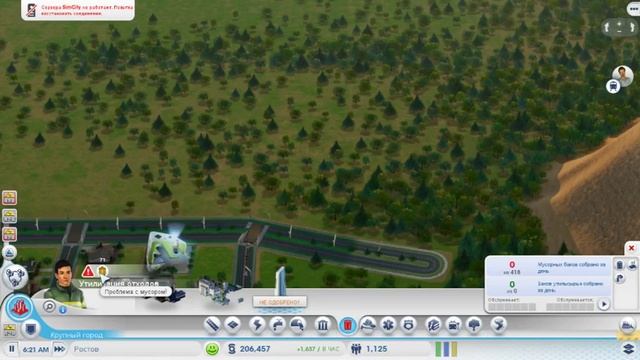Open the Disasters tornado menu
Viewport: 640px width, 360px height.
498,325
